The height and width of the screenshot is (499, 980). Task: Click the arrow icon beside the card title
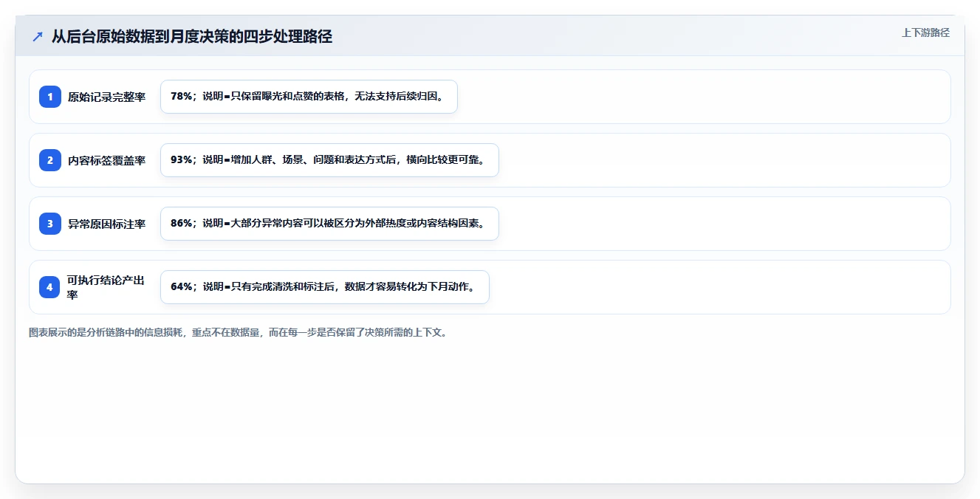point(38,36)
